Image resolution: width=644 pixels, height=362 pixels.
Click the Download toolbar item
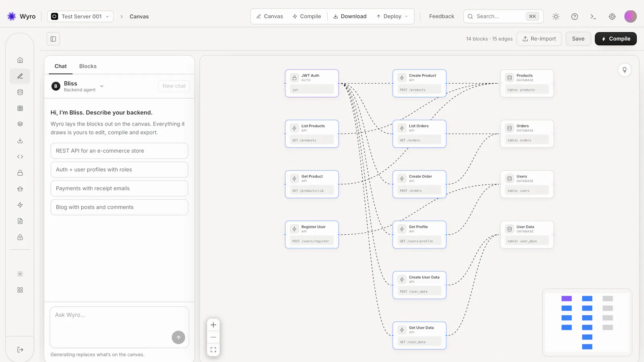click(x=350, y=17)
